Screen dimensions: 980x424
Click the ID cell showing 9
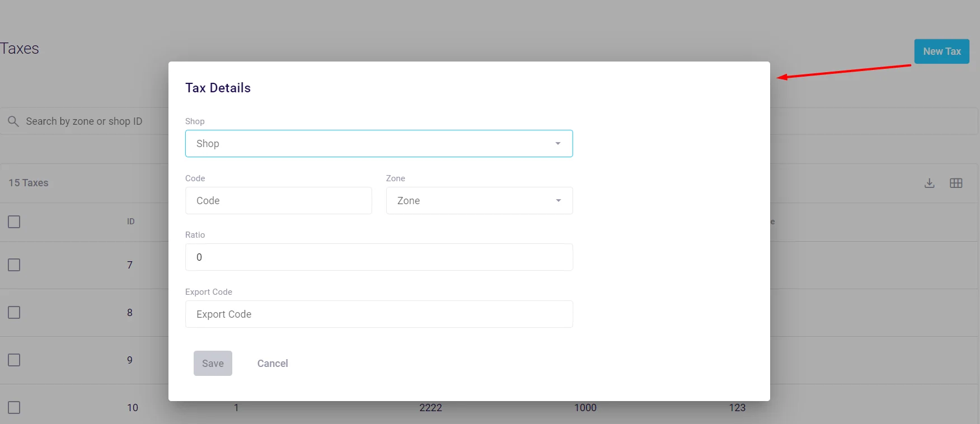point(130,360)
